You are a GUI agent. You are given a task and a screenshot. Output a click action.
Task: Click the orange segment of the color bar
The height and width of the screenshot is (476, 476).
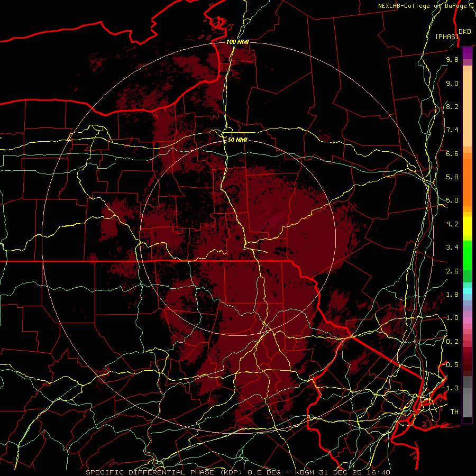[467, 182]
